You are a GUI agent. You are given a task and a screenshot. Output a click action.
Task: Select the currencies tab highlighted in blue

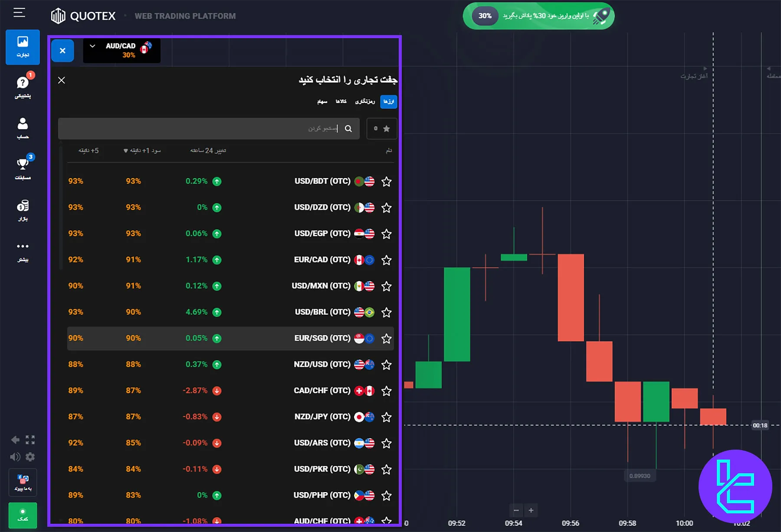click(388, 101)
